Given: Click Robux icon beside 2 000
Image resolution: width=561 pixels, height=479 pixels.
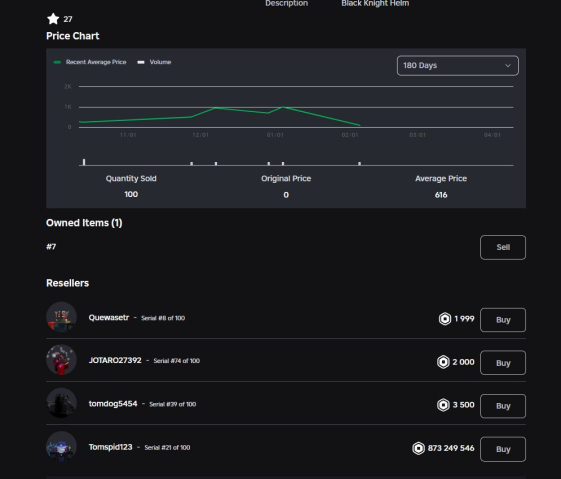Looking at the screenshot, I should [443, 362].
